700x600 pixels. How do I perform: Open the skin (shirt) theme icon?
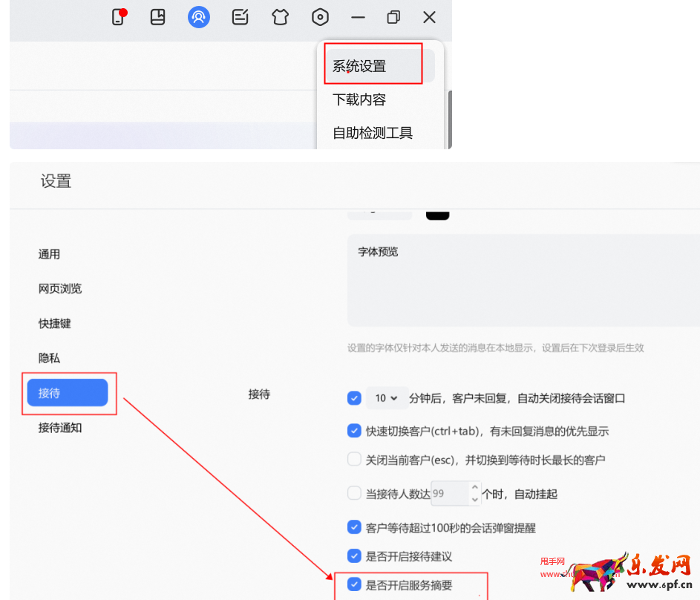pyautogui.click(x=280, y=17)
